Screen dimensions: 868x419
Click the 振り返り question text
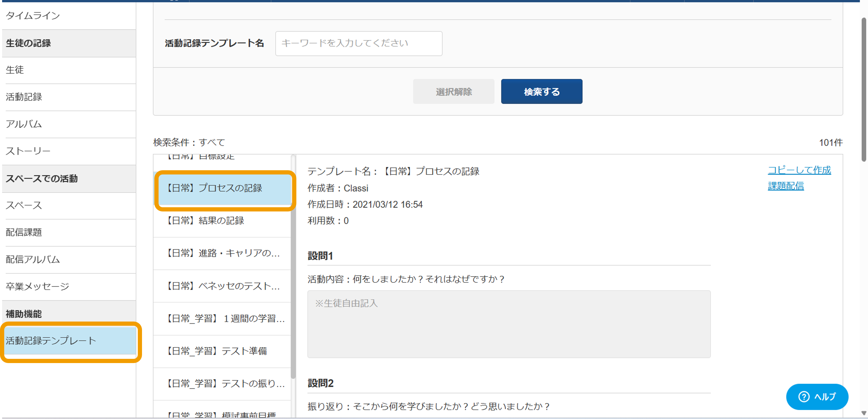click(x=429, y=407)
